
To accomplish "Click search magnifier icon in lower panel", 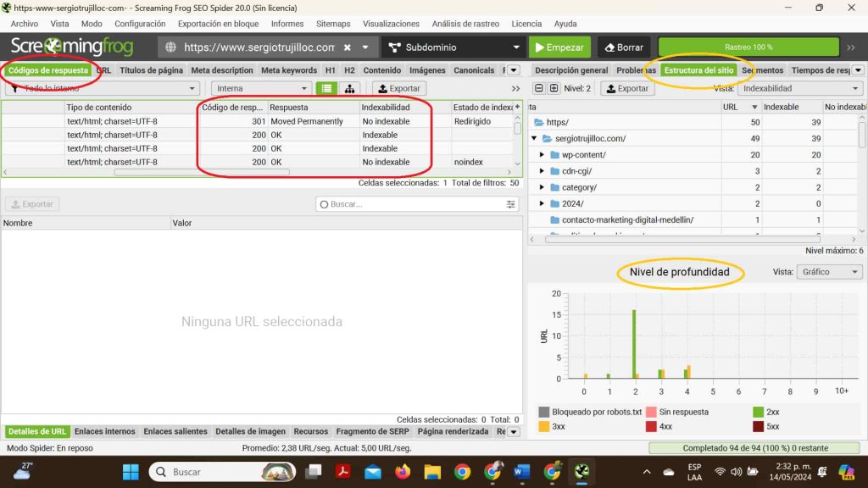I will 324,204.
